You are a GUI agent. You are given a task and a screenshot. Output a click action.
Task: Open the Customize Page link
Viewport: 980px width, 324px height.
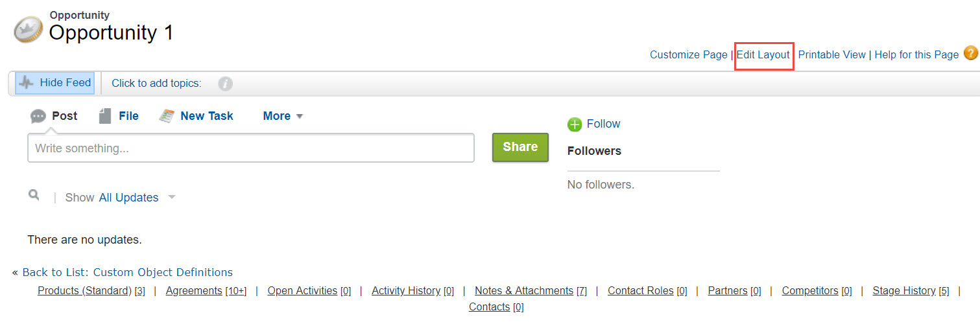(688, 54)
